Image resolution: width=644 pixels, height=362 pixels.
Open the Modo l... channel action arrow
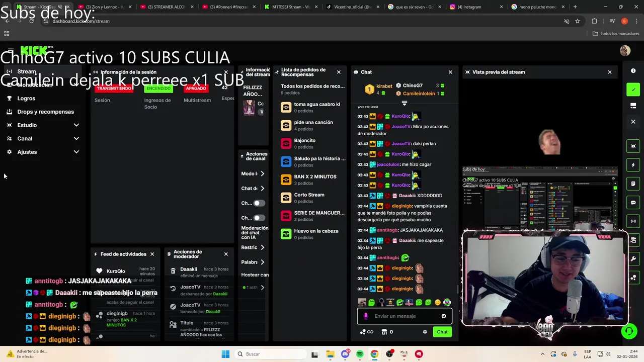click(262, 173)
